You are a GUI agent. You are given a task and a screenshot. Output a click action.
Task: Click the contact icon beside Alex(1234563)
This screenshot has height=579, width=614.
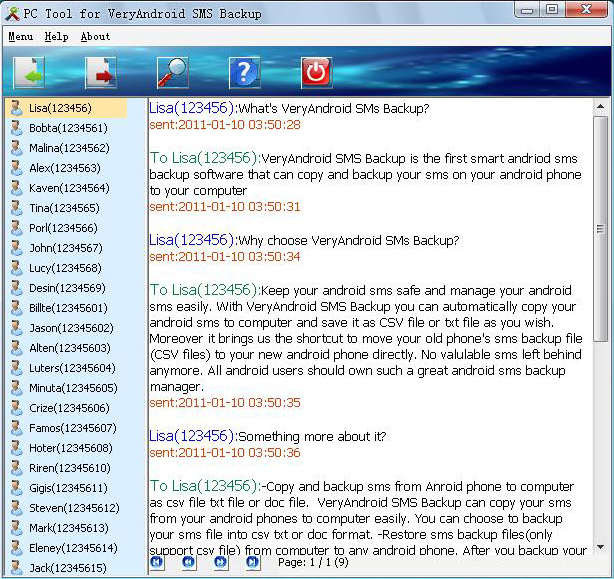(x=16, y=168)
